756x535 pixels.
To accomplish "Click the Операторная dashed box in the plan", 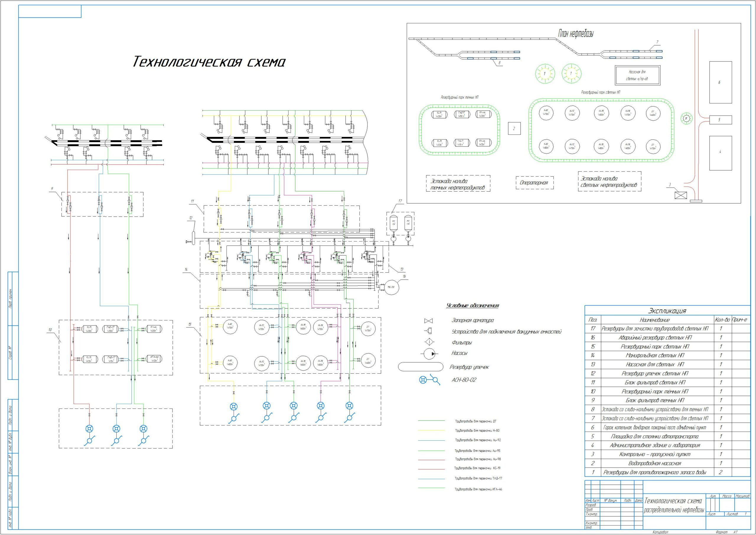I will click(x=535, y=183).
